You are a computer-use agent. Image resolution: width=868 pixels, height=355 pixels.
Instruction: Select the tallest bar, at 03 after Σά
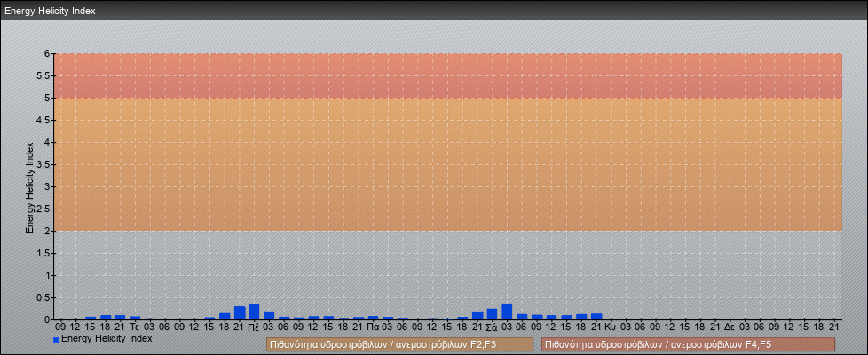pos(507,312)
